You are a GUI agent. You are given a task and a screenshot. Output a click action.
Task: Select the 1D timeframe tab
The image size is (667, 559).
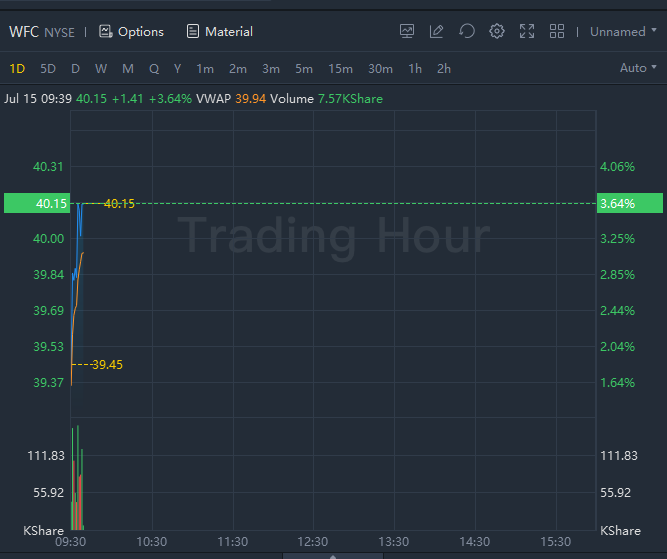(x=17, y=68)
